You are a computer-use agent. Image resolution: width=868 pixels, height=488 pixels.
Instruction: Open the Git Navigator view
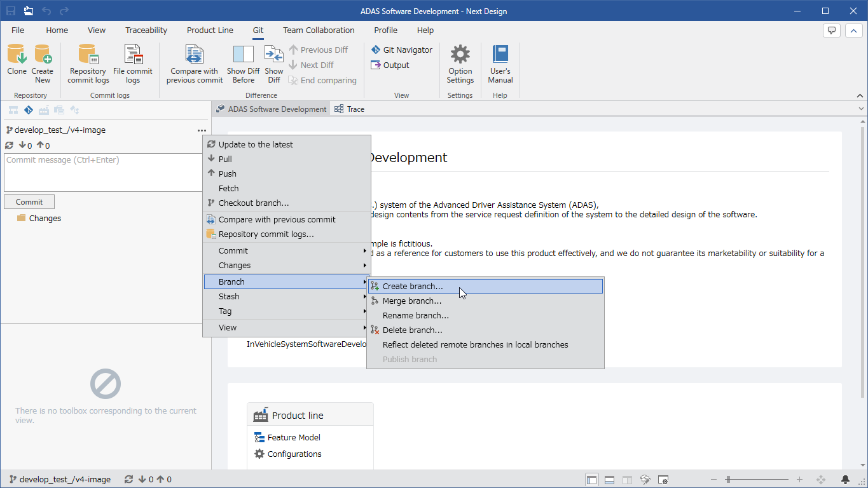pyautogui.click(x=402, y=50)
